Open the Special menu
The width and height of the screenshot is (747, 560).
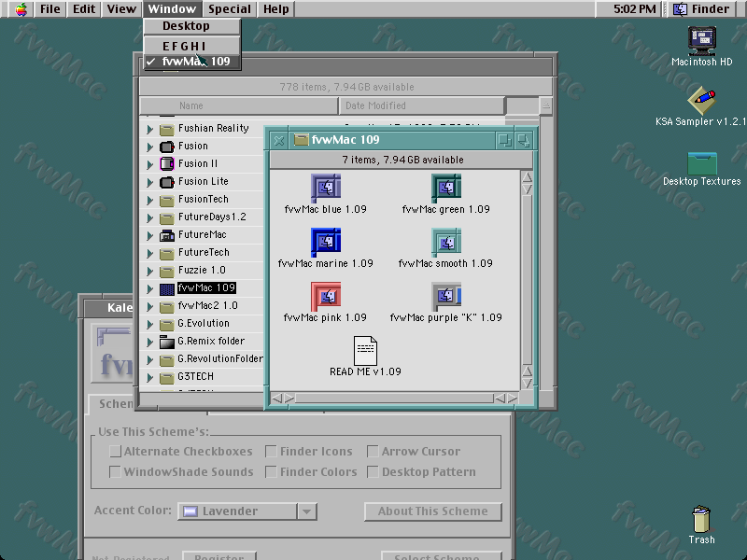(x=229, y=9)
